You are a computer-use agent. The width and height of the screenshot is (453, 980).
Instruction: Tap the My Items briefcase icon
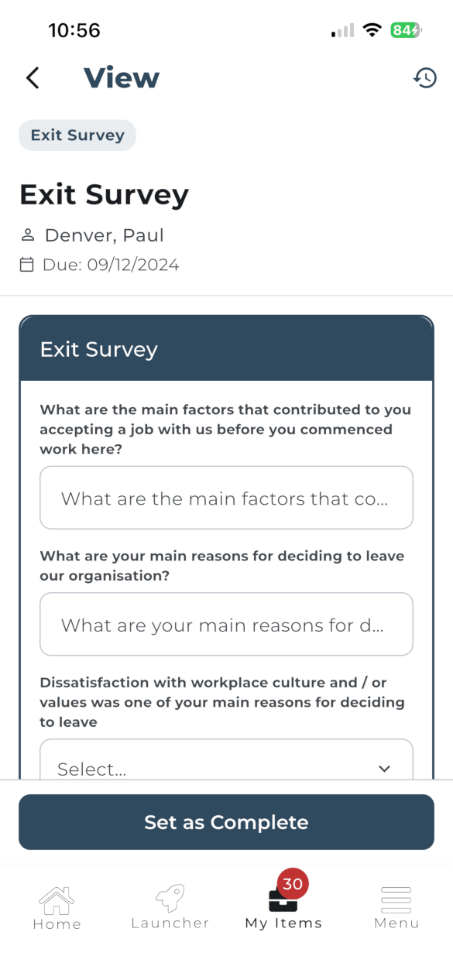(283, 900)
